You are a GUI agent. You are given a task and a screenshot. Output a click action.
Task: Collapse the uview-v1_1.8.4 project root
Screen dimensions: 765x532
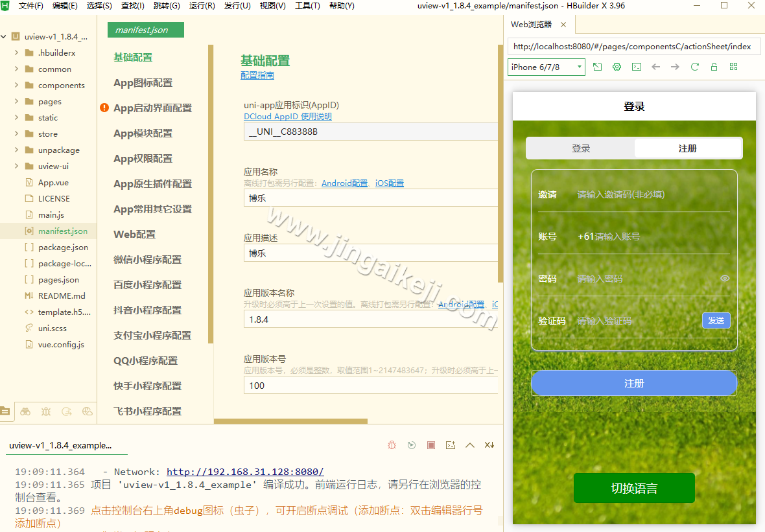click(x=5, y=36)
